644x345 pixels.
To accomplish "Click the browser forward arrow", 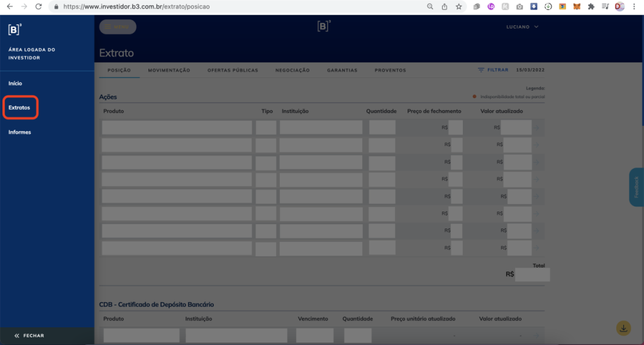I will (25, 6).
